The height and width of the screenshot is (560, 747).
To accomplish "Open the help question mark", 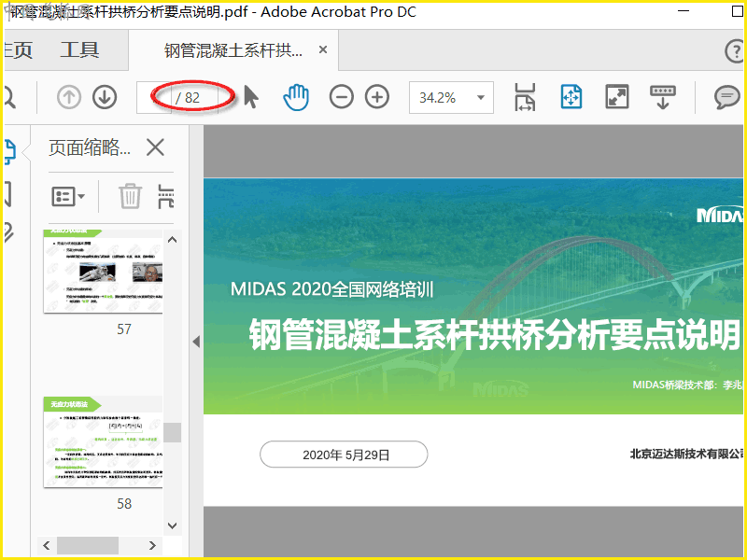I will click(734, 50).
